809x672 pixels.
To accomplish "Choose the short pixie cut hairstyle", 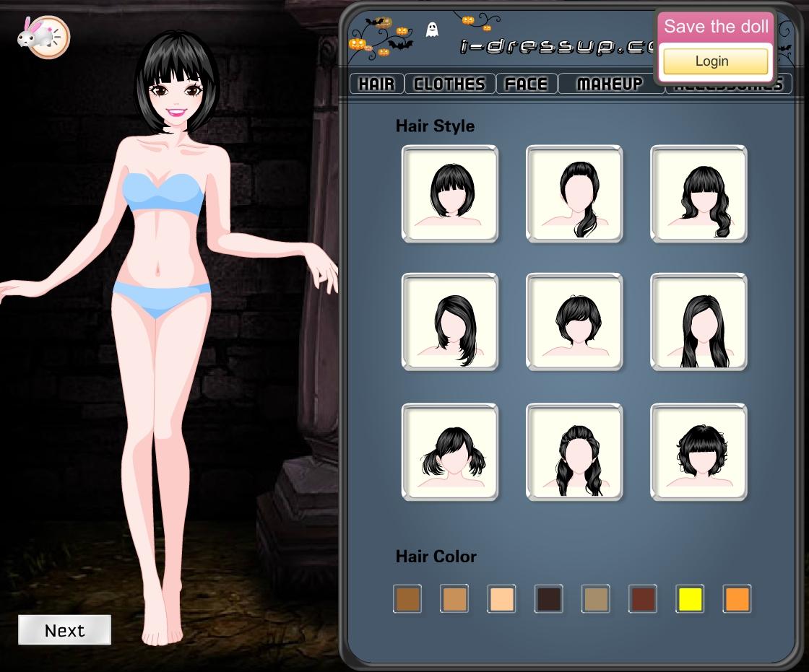I will point(574,322).
